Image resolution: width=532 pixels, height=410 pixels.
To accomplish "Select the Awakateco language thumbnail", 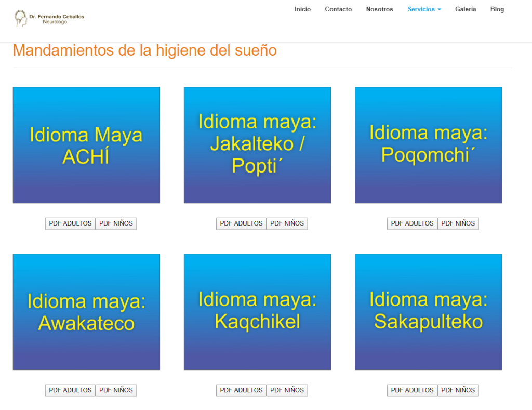I will click(86, 312).
